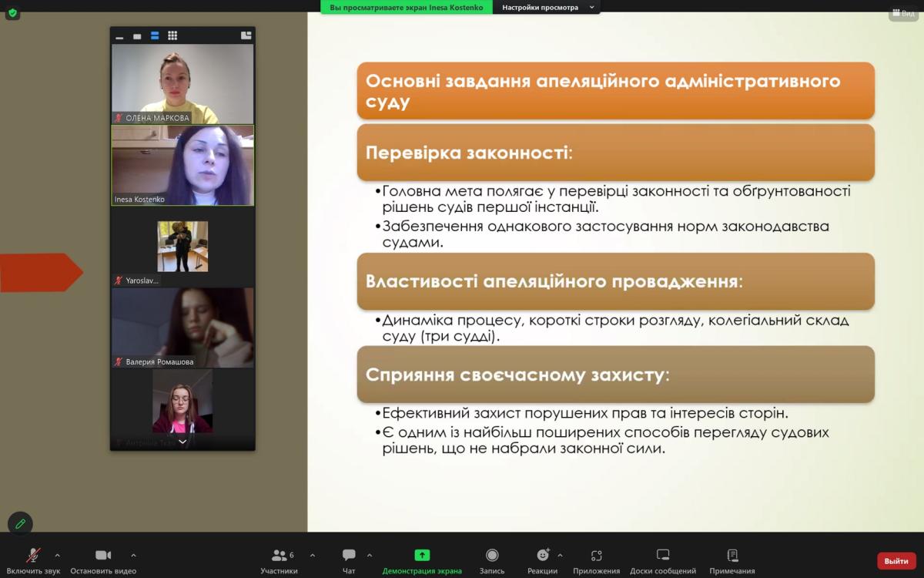Image resolution: width=924 pixels, height=578 pixels.
Task: Expand the chevron beside Участники
Action: (x=312, y=555)
